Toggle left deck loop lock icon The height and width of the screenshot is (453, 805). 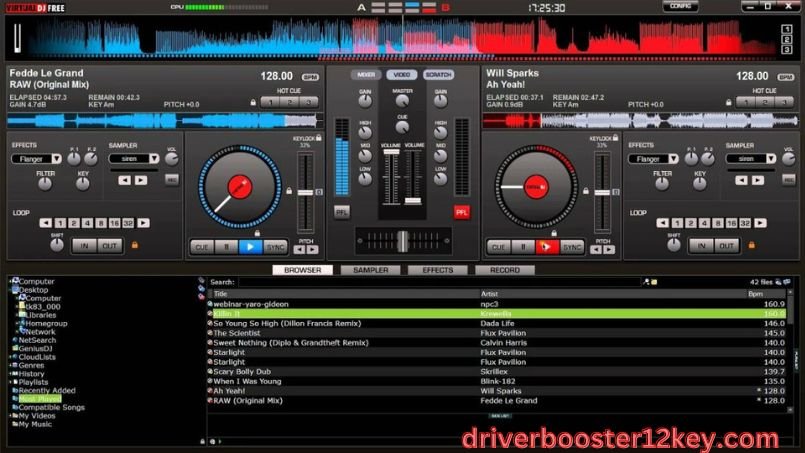coord(135,246)
